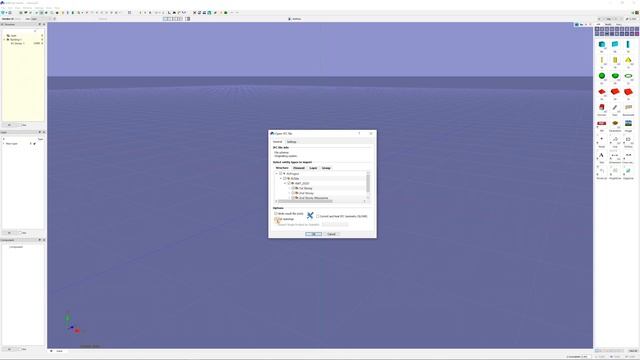The image size is (640, 360).
Task: Confirm the IFC dialog with OK
Action: pos(313,234)
